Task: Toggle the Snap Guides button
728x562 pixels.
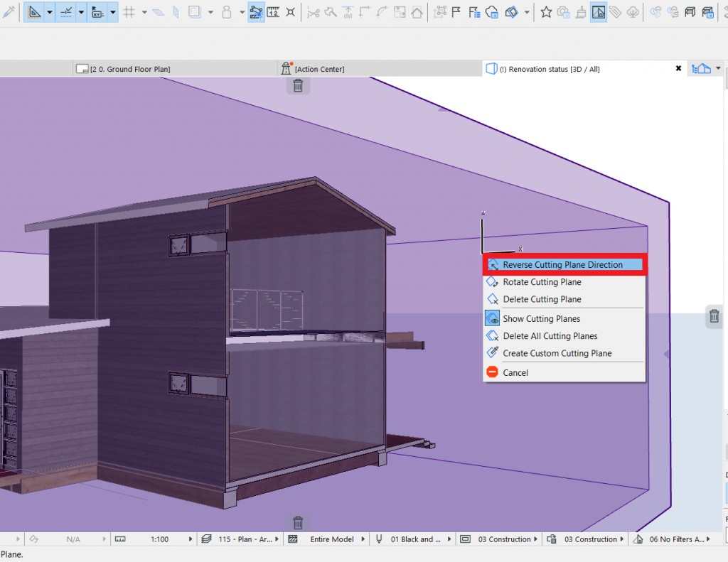Action: pos(66,12)
